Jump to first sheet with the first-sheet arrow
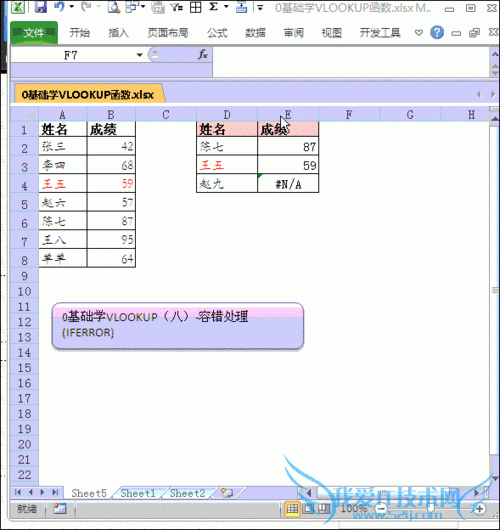The height and width of the screenshot is (530, 500). pyautogui.click(x=18, y=492)
